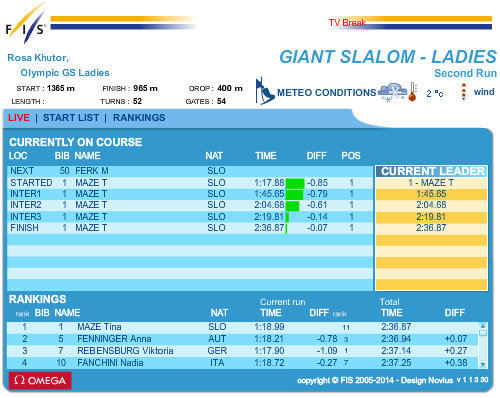
Task: Click the total time 2:37.25
Action: 396,363
